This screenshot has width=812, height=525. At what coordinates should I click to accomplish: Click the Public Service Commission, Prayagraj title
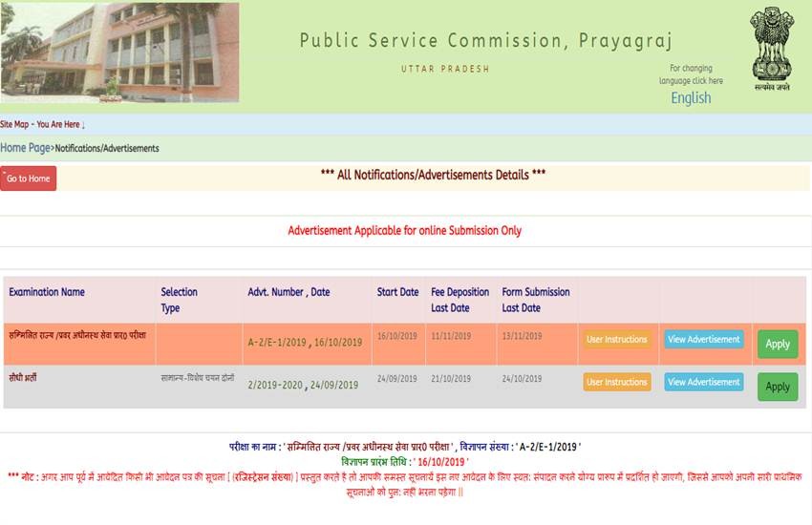(x=486, y=41)
